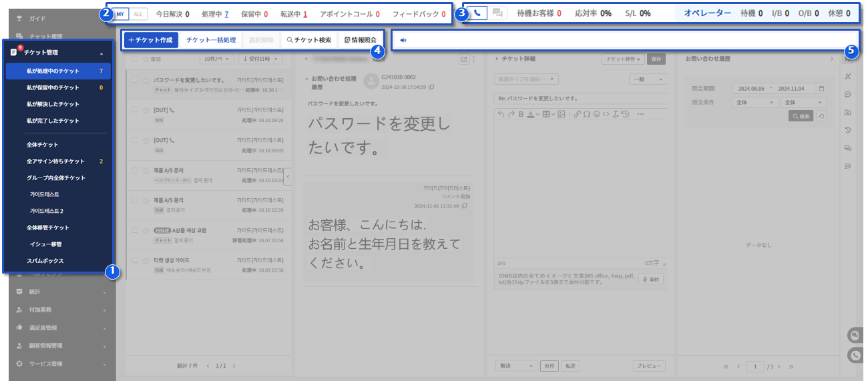The width and height of the screenshot is (868, 381).
Task: Open the emoji picker in the editor toolbar
Action: click(596, 114)
